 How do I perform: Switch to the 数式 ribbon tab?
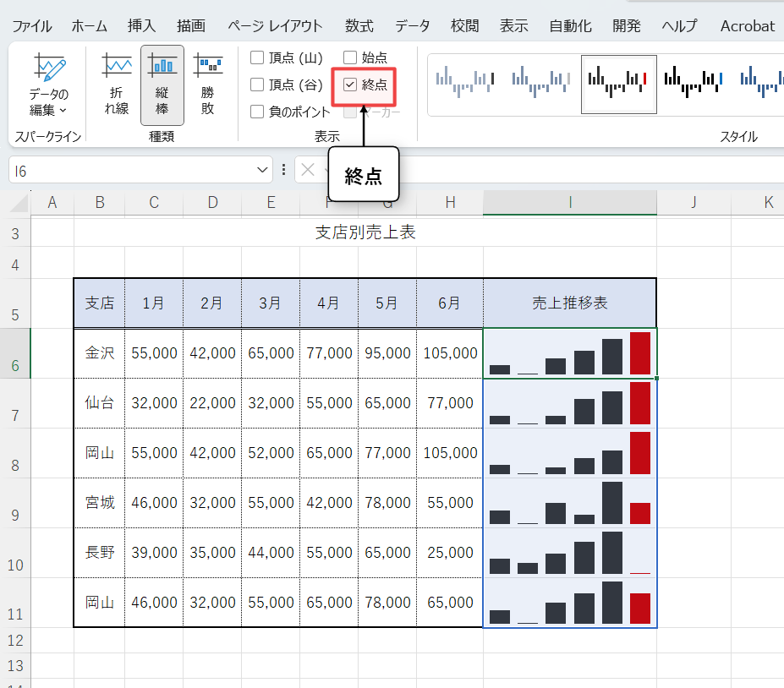(x=359, y=25)
